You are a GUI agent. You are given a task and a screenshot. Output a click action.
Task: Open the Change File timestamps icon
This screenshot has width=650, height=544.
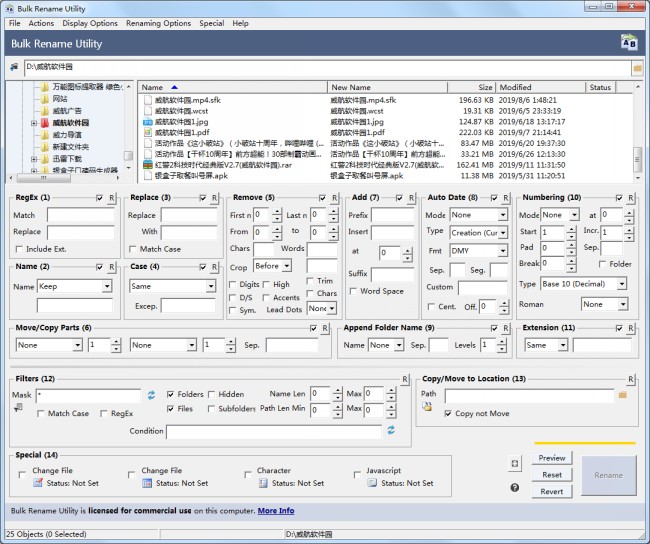147,483
